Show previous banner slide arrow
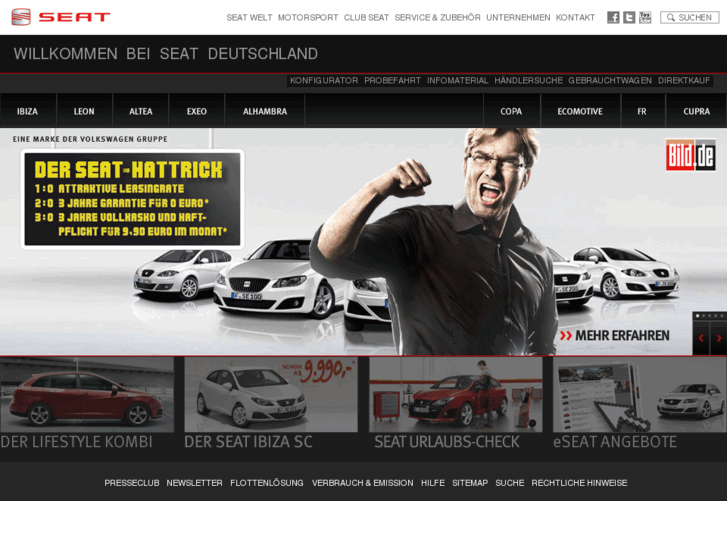 pyautogui.click(x=701, y=338)
